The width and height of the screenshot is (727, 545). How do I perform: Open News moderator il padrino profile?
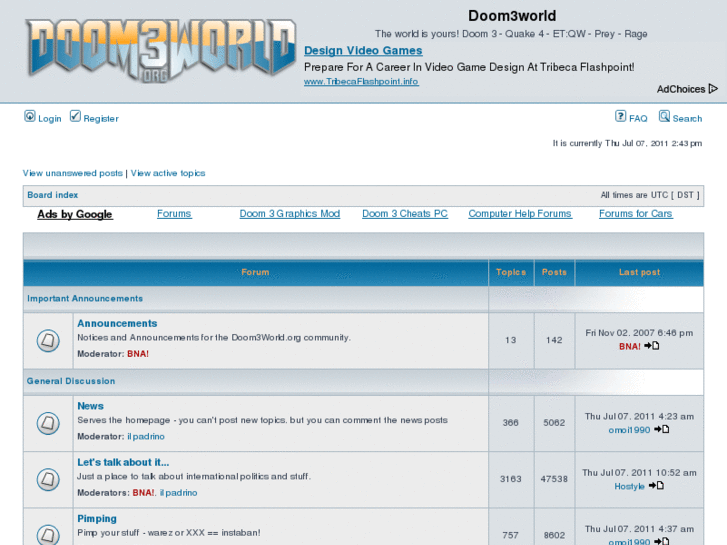tap(146, 436)
